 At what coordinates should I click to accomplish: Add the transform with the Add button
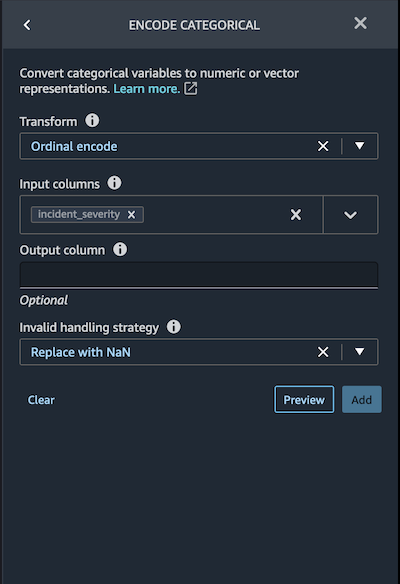click(x=362, y=400)
